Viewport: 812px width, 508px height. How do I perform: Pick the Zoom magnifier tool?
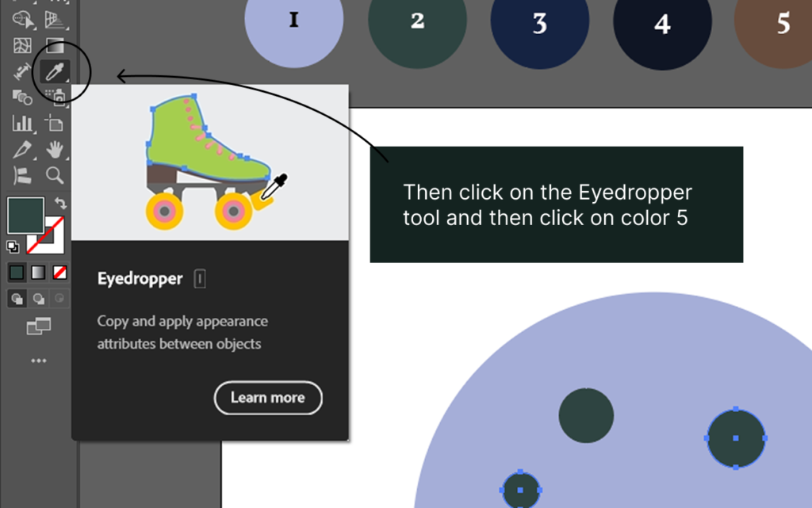pyautogui.click(x=55, y=175)
